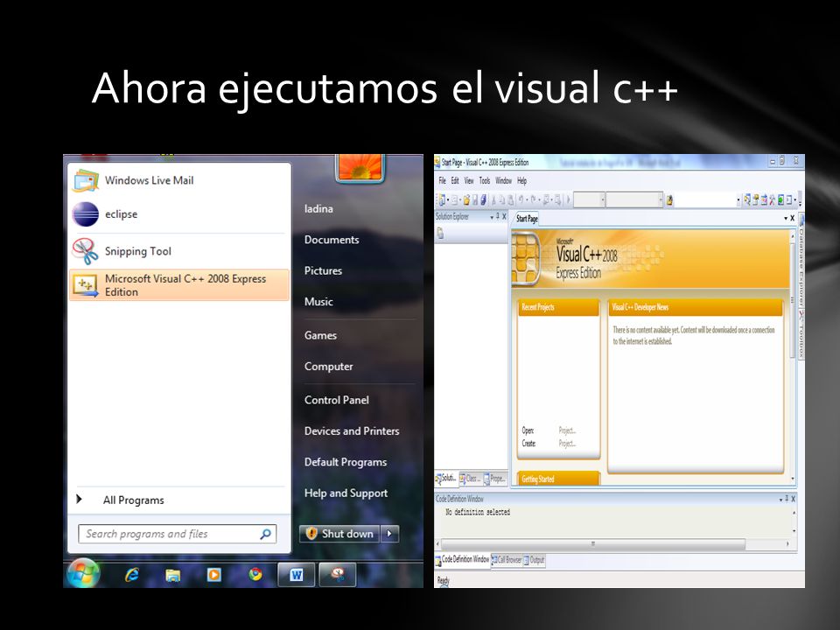Viewport: 840px width, 630px height.
Task: Click the Windows Start orb
Action: click(x=83, y=573)
